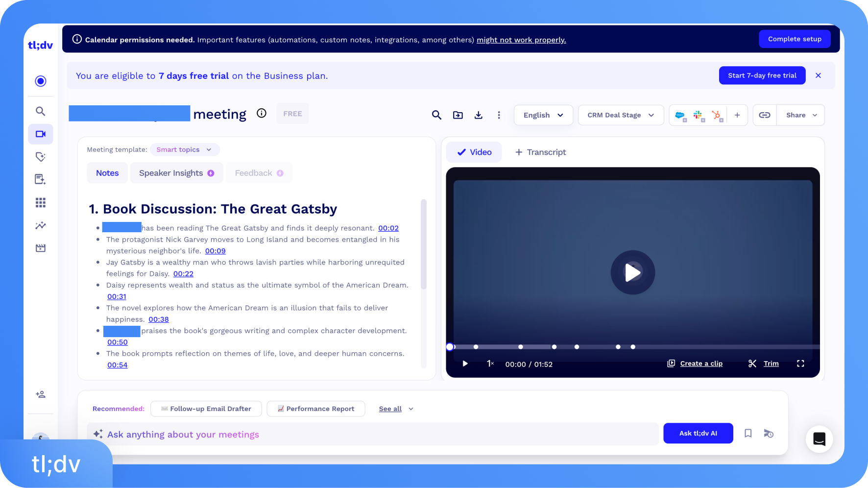The image size is (868, 488).
Task: Start the 7-day free trial
Action: [762, 75]
